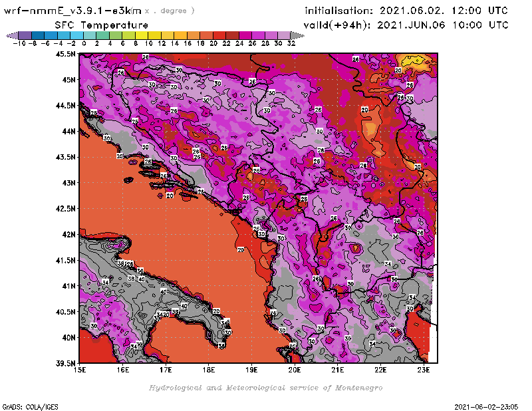Click the '23E' longitude axis label
The image size is (532, 411).
[424, 370]
